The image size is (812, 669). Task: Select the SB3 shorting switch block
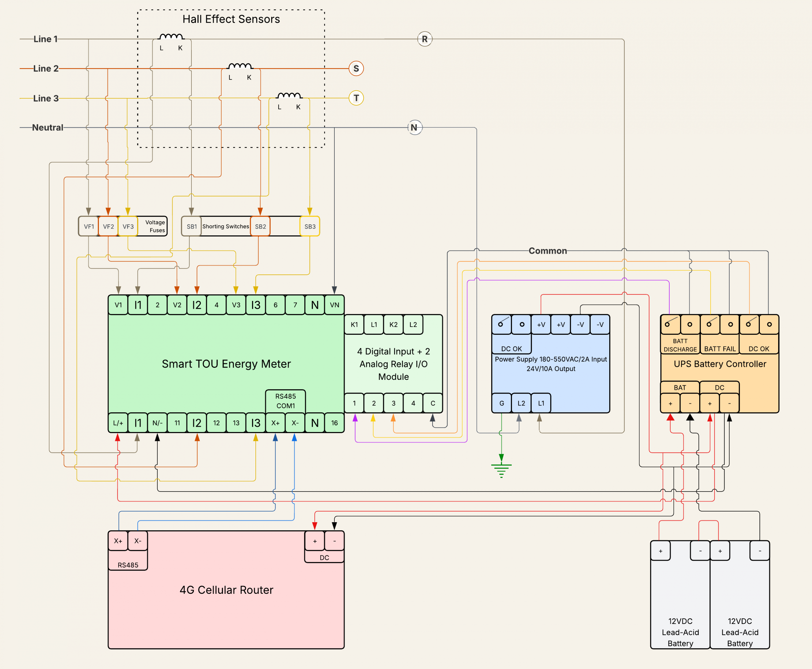[310, 226]
